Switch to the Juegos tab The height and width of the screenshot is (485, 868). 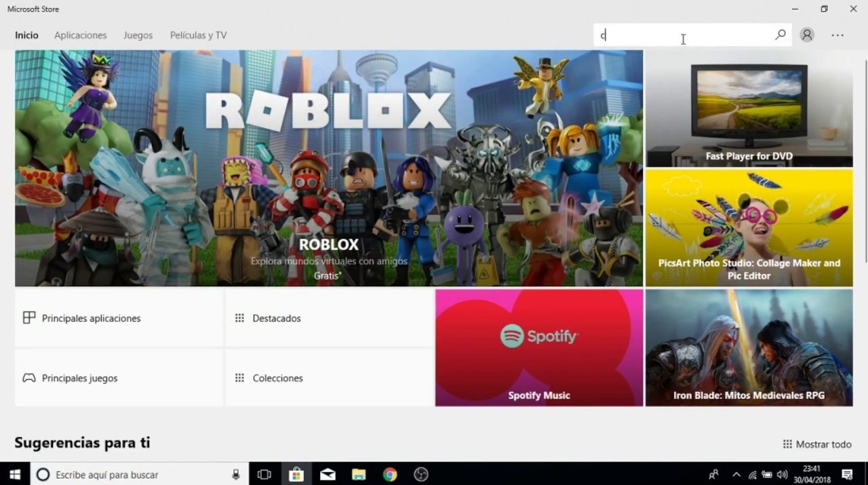(x=138, y=35)
